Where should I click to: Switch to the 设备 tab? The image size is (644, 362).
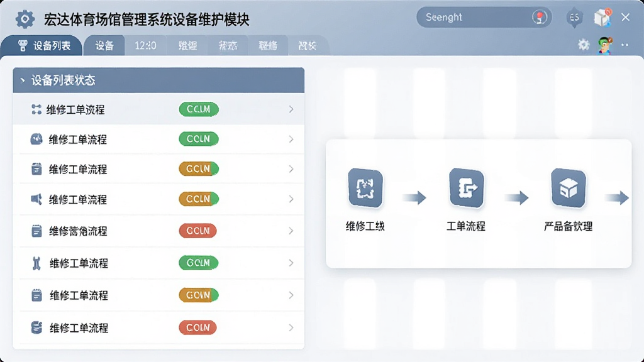click(x=104, y=45)
